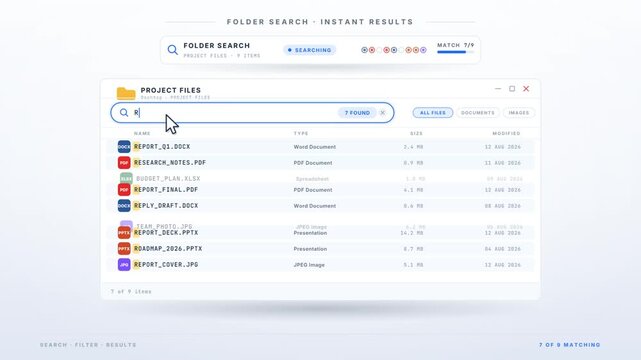Click the faded XLSX icon for BUDGET_PLAN.XLSX

[x=126, y=178]
